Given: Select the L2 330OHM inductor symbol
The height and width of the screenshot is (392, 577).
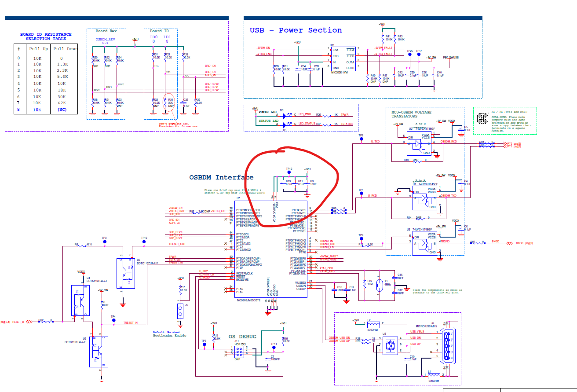Looking at the screenshot, I should point(373,325).
